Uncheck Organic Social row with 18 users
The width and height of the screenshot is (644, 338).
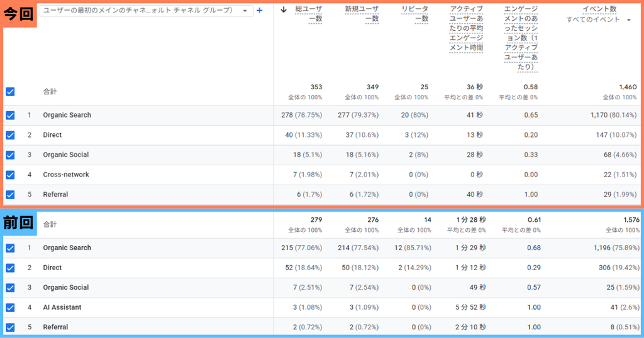pos(10,155)
